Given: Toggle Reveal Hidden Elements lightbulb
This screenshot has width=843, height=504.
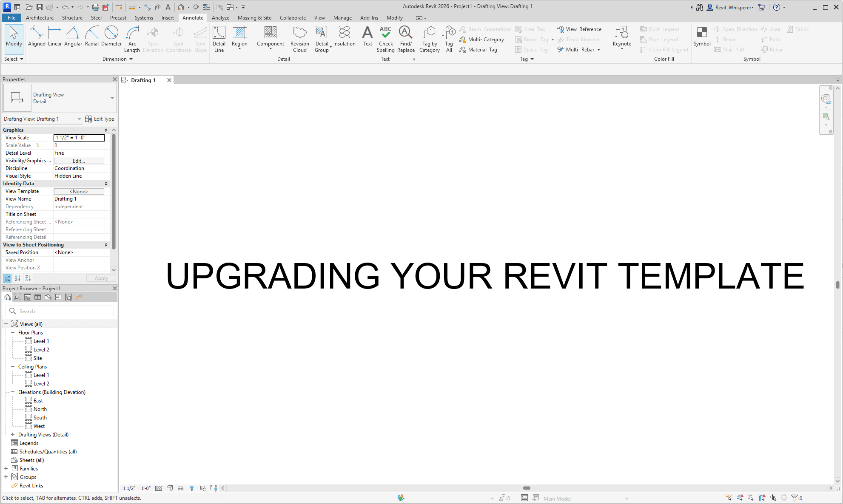Looking at the screenshot, I should 192,488.
